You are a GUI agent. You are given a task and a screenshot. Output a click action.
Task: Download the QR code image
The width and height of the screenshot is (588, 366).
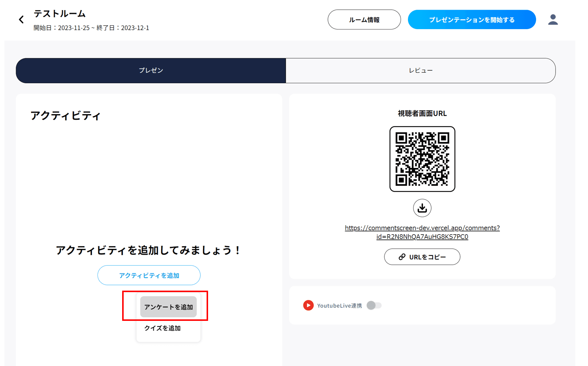pos(422,208)
